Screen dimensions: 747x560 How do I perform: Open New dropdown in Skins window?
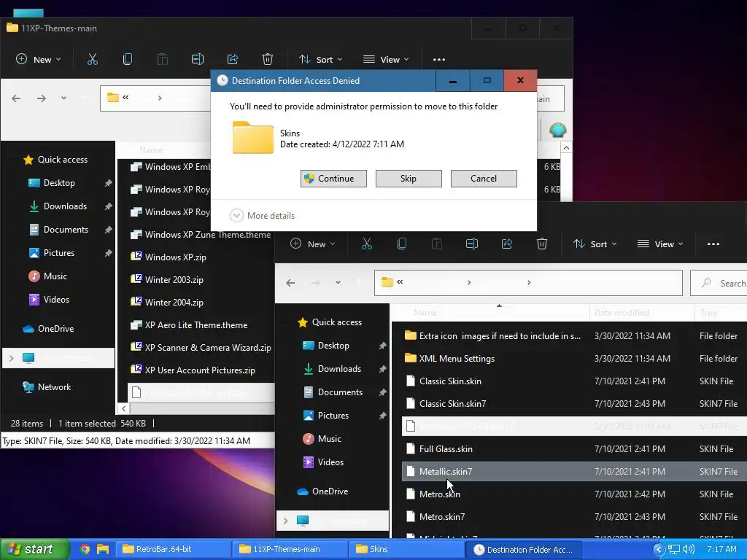click(312, 244)
